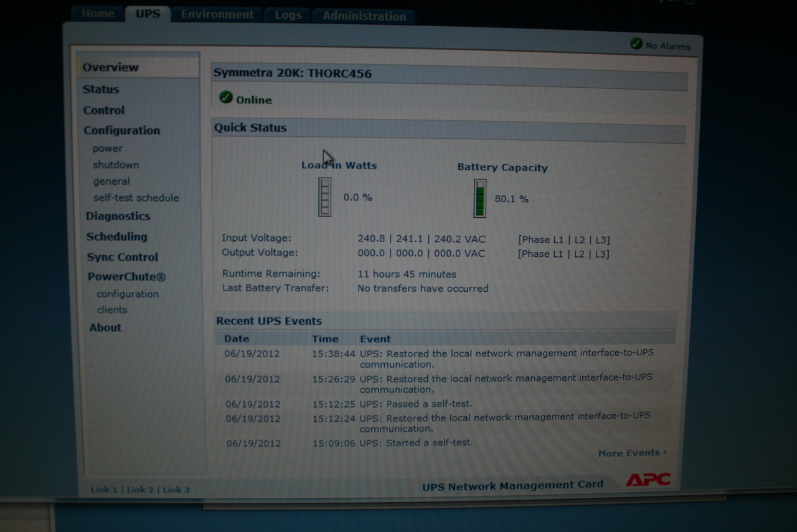797x532 pixels.
Task: Click the 0.0 % load value
Action: (358, 197)
